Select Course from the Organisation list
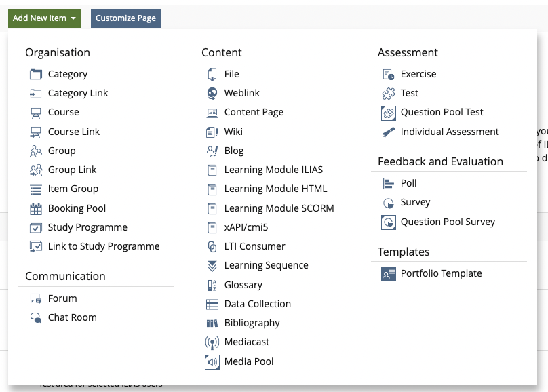548x392 pixels. pos(63,112)
